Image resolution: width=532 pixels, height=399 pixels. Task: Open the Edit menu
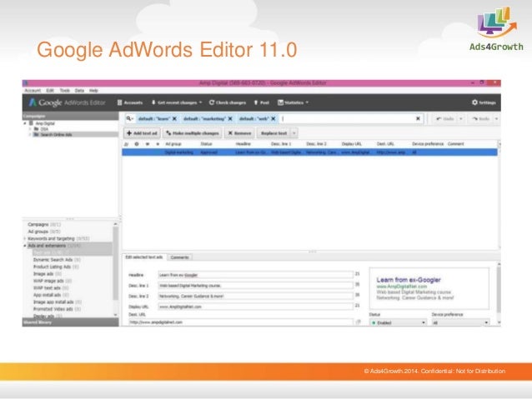point(50,91)
